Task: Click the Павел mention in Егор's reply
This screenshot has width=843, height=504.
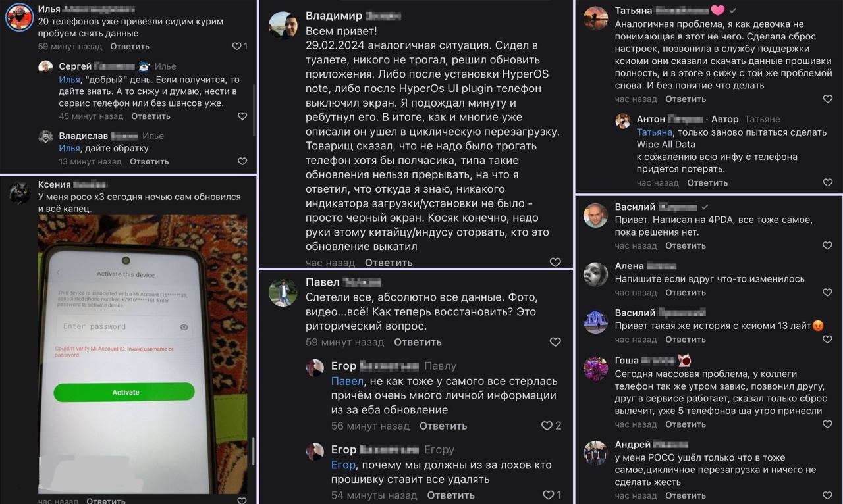Action: point(347,381)
